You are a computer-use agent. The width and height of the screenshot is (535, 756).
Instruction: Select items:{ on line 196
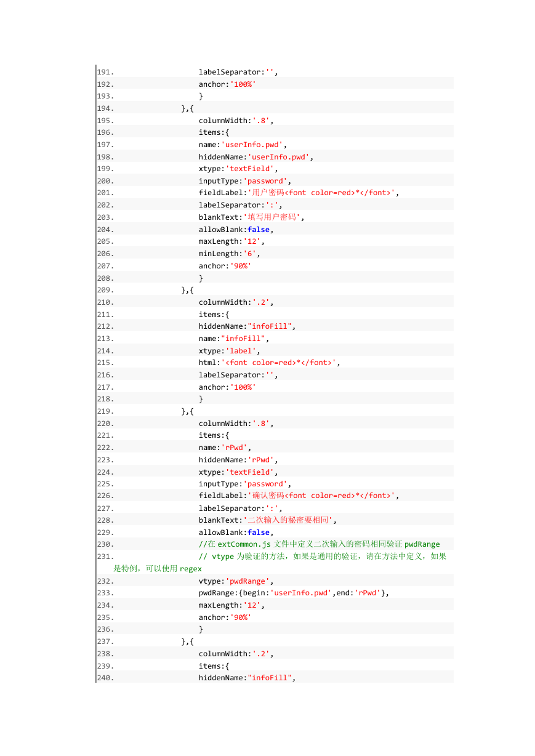[214, 132]
